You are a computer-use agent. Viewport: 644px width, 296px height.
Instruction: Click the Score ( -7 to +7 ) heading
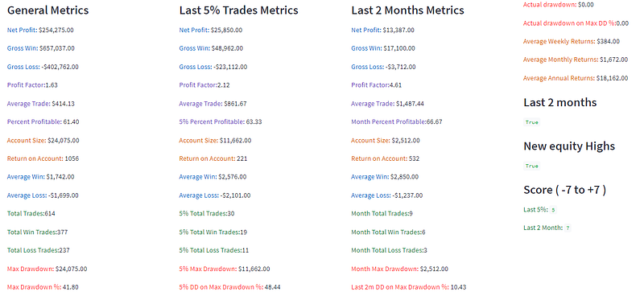565,190
